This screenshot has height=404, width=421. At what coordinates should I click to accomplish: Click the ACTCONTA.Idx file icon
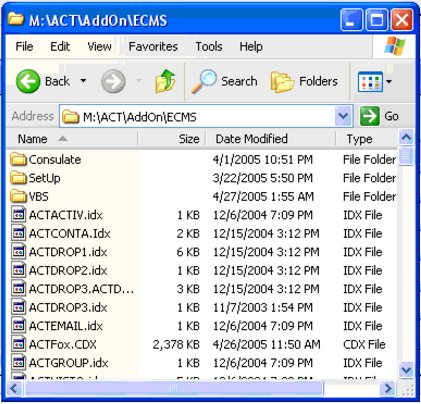[18, 233]
